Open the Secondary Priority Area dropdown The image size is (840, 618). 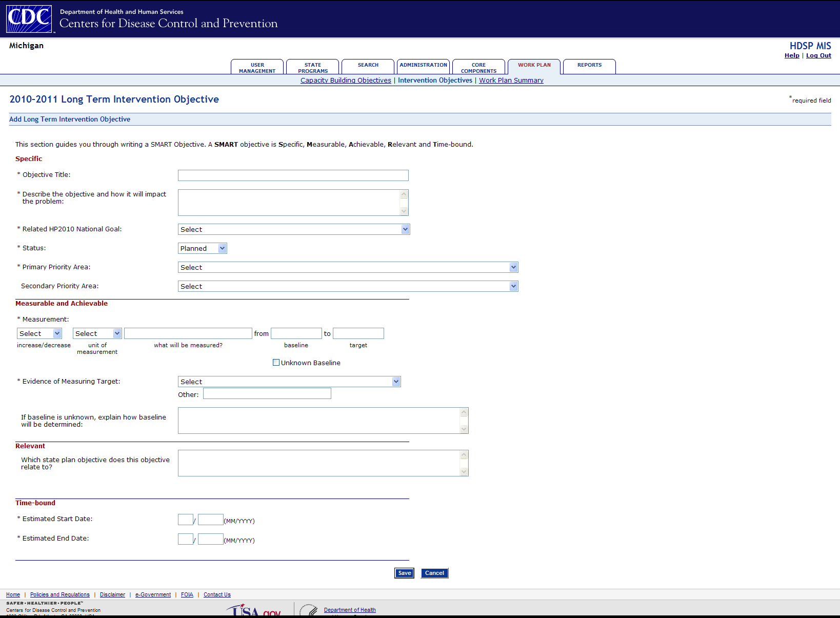(348, 286)
